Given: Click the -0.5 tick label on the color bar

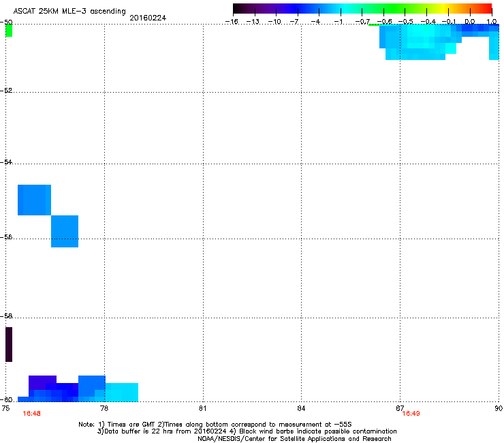Looking at the screenshot, I should pyautogui.click(x=406, y=22).
